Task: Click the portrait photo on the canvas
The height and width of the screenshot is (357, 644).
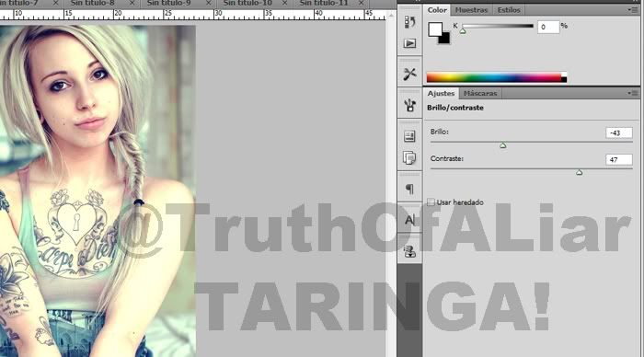Action: [x=98, y=191]
